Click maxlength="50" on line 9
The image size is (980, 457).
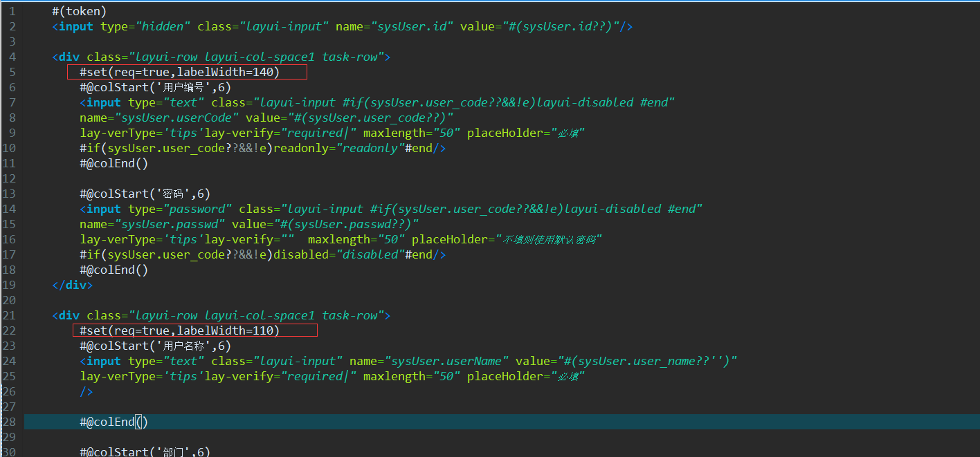point(412,133)
